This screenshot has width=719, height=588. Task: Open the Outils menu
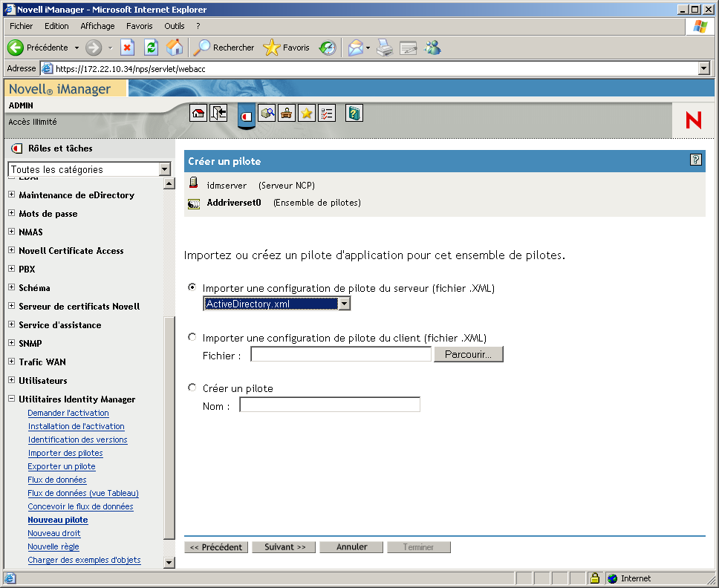pos(174,25)
